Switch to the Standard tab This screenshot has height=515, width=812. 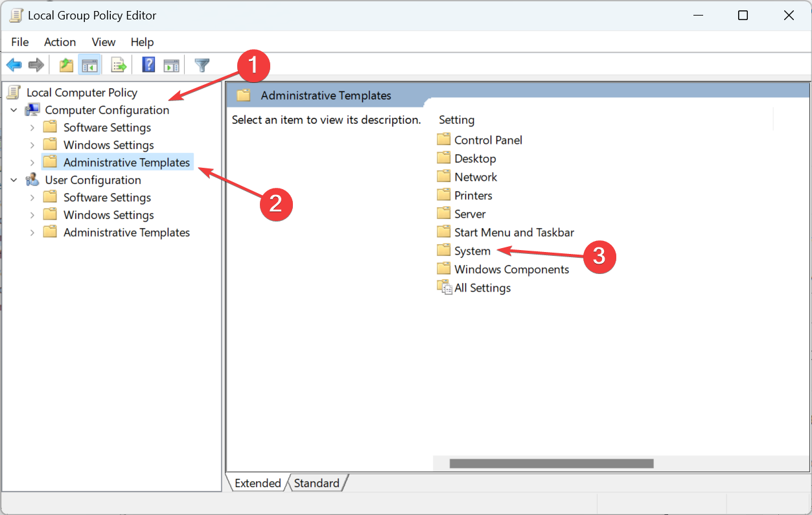pyautogui.click(x=317, y=483)
